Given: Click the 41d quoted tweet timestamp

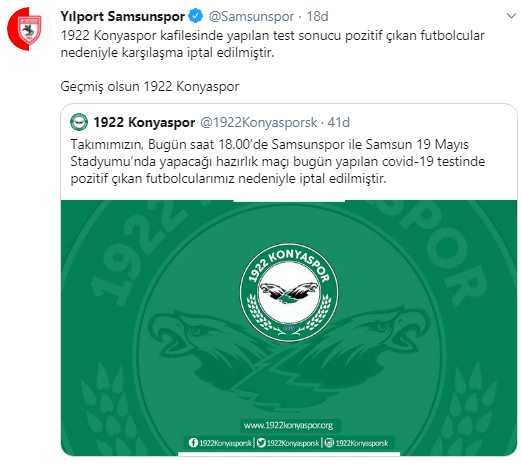Looking at the screenshot, I should [338, 123].
